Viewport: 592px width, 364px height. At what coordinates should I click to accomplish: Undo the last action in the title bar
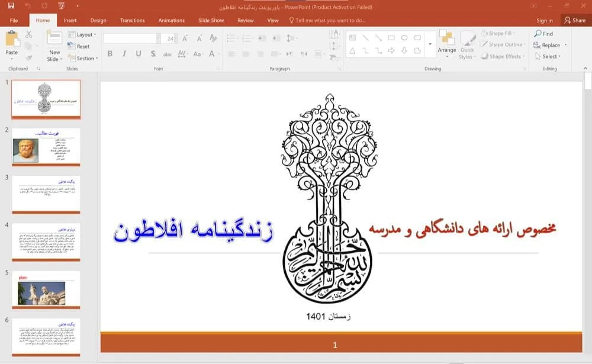tap(28, 6)
